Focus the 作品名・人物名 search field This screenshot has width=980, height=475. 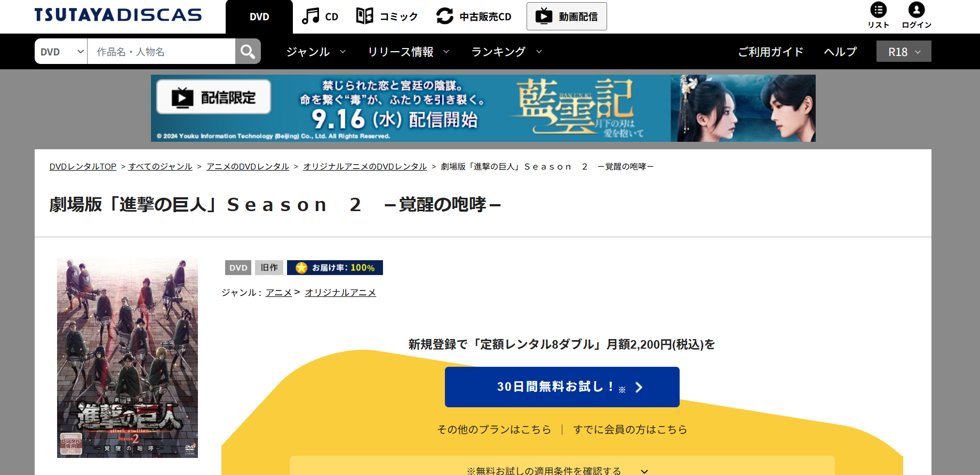coord(161,51)
